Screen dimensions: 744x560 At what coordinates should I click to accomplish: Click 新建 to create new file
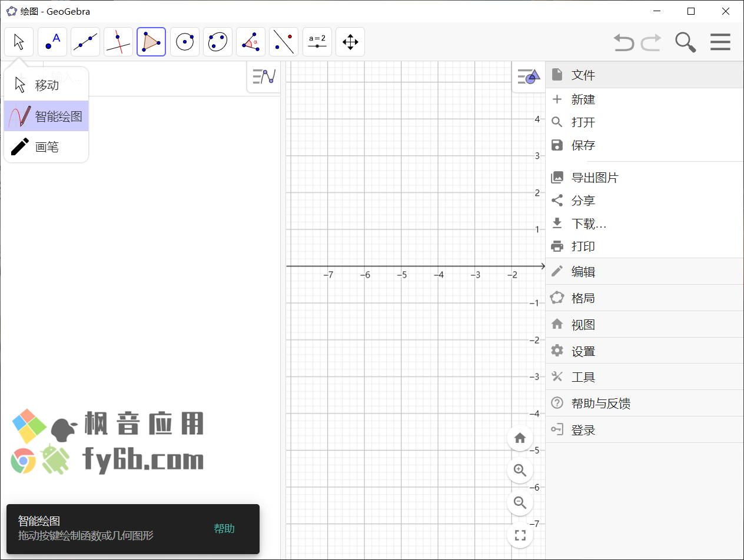[x=645, y=99]
